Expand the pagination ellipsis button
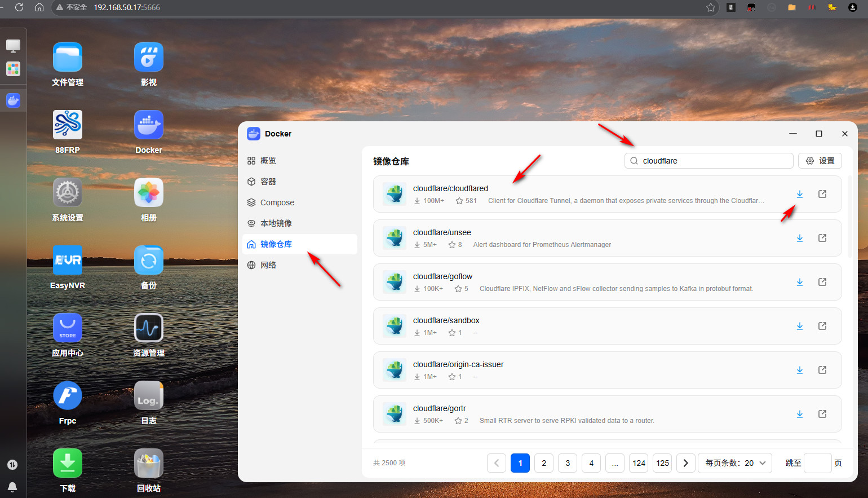 pyautogui.click(x=615, y=463)
